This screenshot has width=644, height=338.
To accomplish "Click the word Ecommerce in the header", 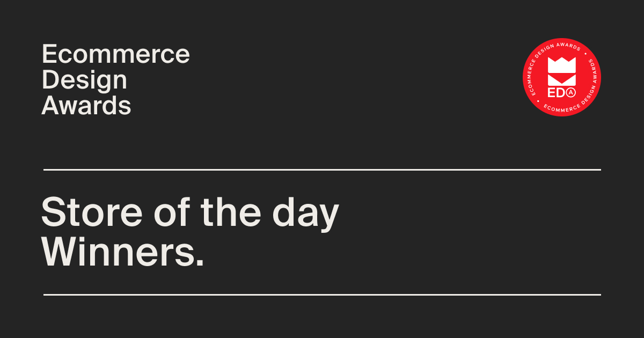I will pos(115,54).
